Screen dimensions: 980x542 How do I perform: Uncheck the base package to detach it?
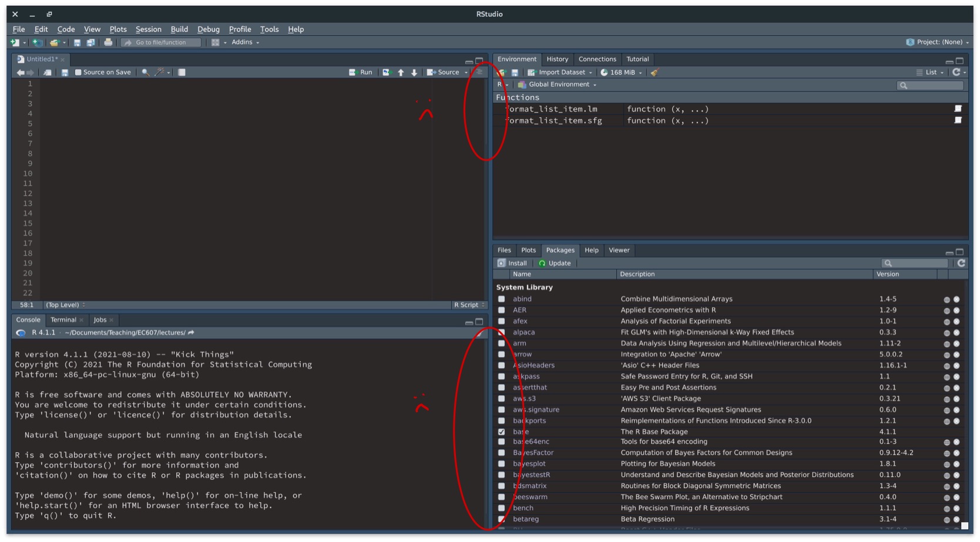[x=501, y=431]
